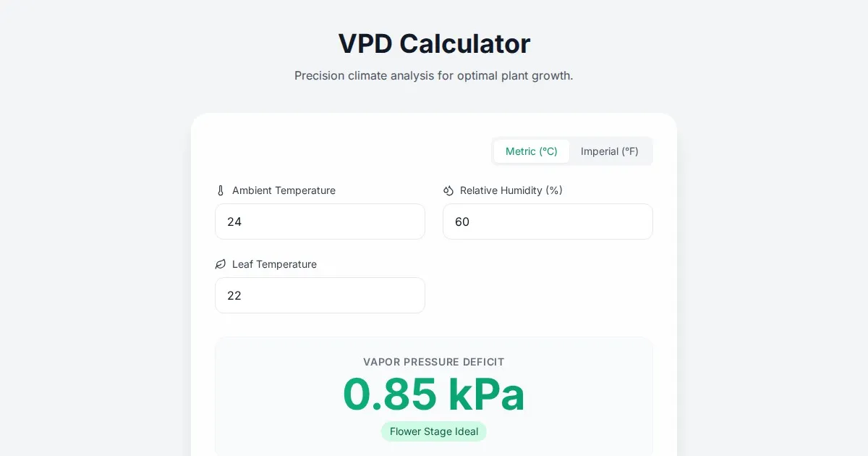Click the leaf icon beside Leaf Temperature
Screen dimensions: 868x456
tap(221, 264)
